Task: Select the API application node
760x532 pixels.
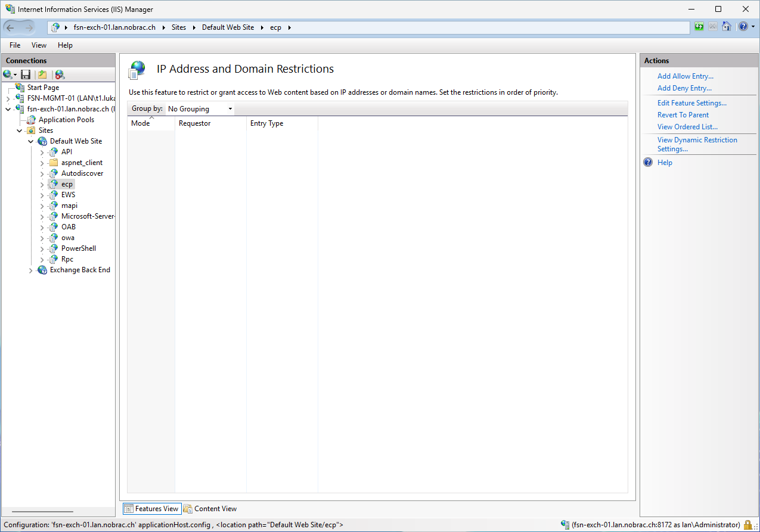Action: [x=67, y=152]
